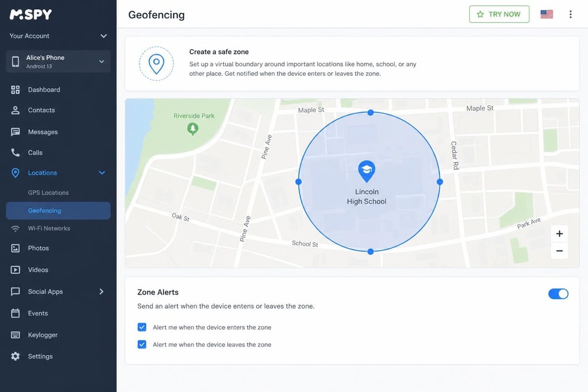Click the Geofencing page title

click(156, 15)
